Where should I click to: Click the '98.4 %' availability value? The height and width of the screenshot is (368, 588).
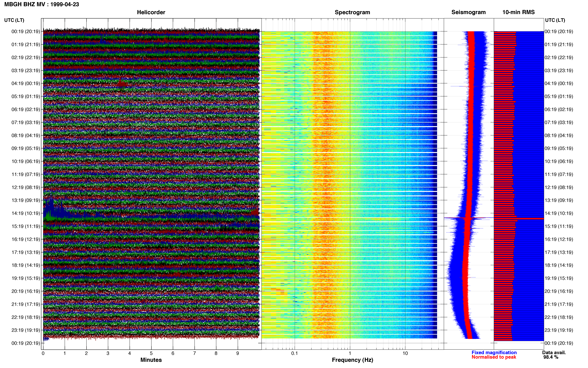coord(551,357)
